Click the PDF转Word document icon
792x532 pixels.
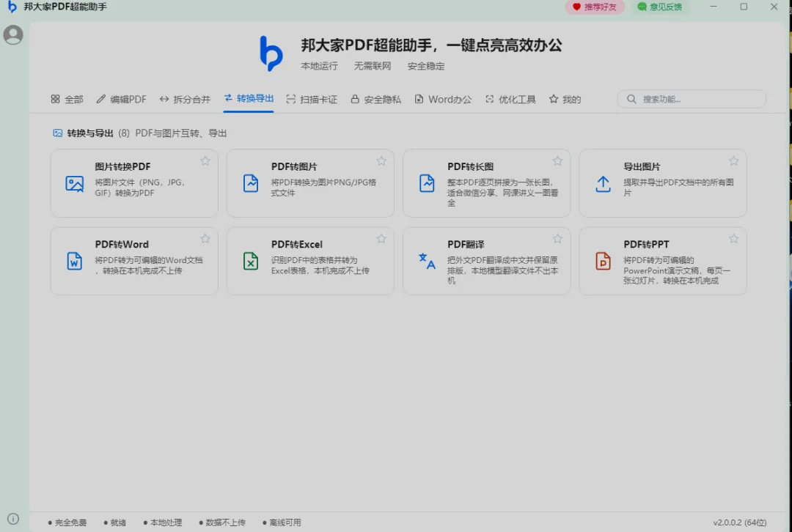click(75, 261)
